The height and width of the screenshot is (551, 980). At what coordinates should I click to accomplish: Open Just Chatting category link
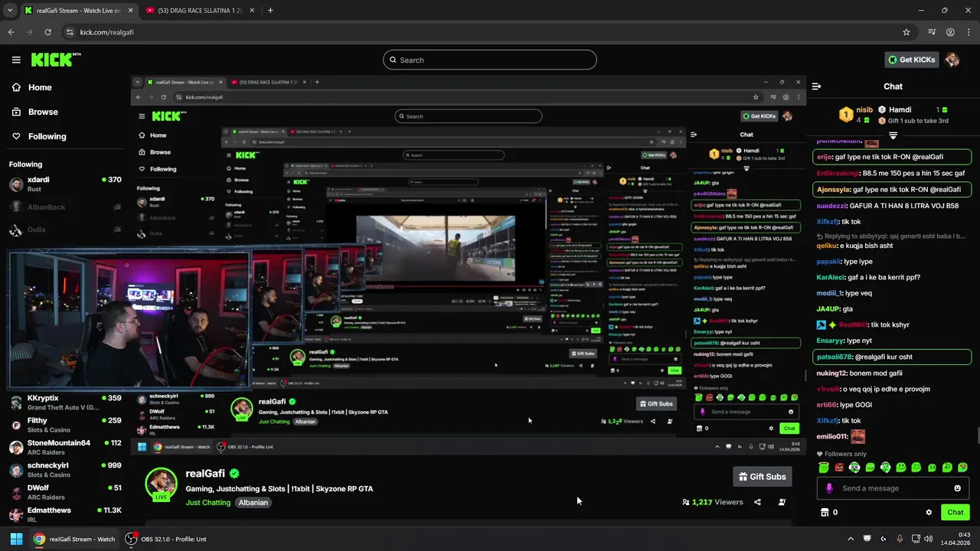click(x=207, y=503)
